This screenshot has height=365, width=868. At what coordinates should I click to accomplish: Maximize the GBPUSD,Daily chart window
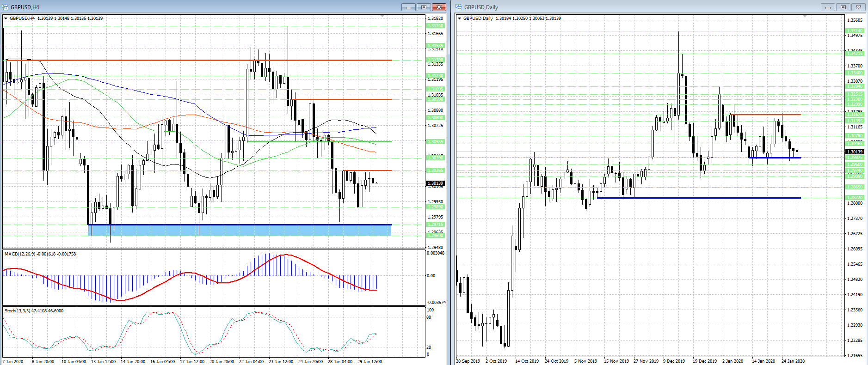tap(843, 7)
